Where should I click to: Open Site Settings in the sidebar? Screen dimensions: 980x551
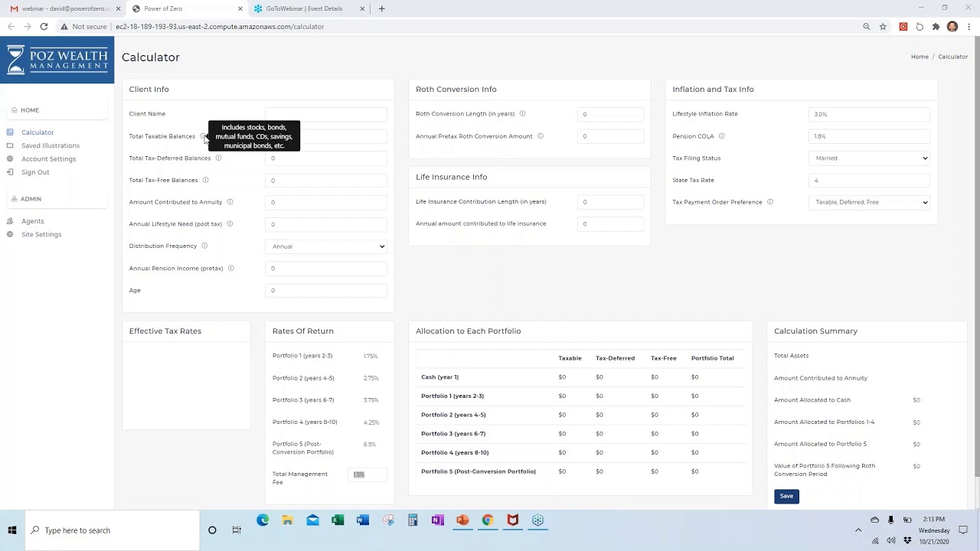pos(41,234)
